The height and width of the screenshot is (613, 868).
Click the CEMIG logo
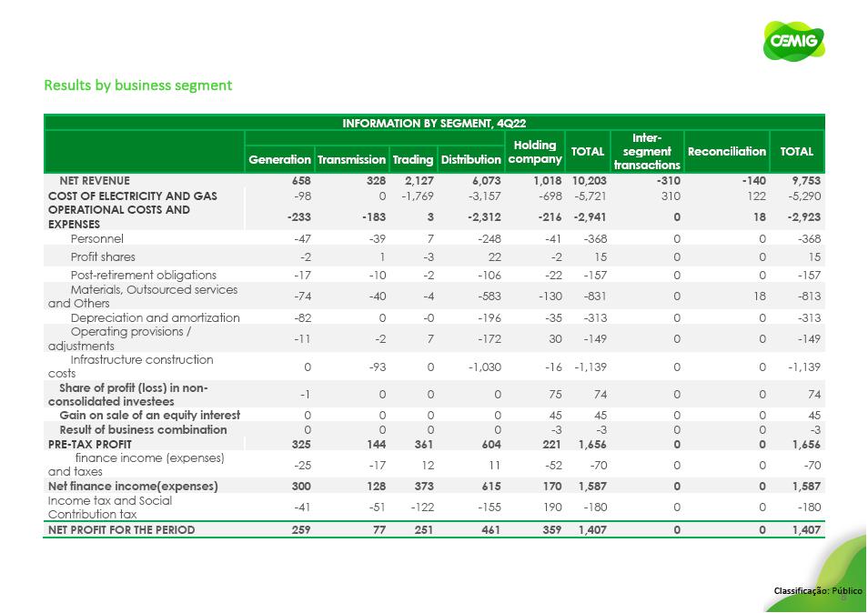coord(793,41)
